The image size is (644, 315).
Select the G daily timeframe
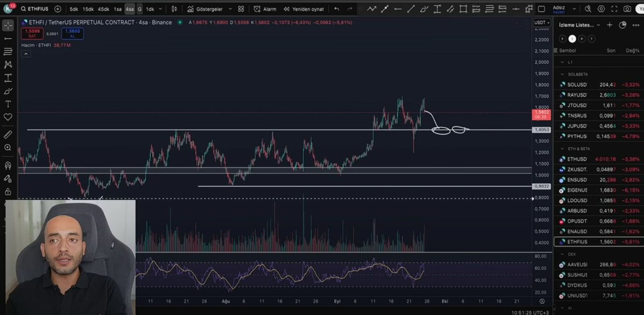click(x=140, y=9)
